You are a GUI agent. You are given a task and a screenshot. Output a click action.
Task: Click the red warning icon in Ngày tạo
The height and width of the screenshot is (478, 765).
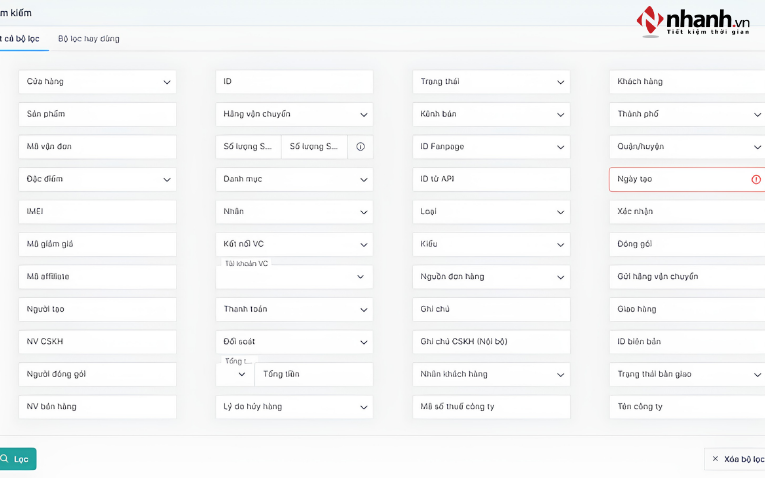756,179
